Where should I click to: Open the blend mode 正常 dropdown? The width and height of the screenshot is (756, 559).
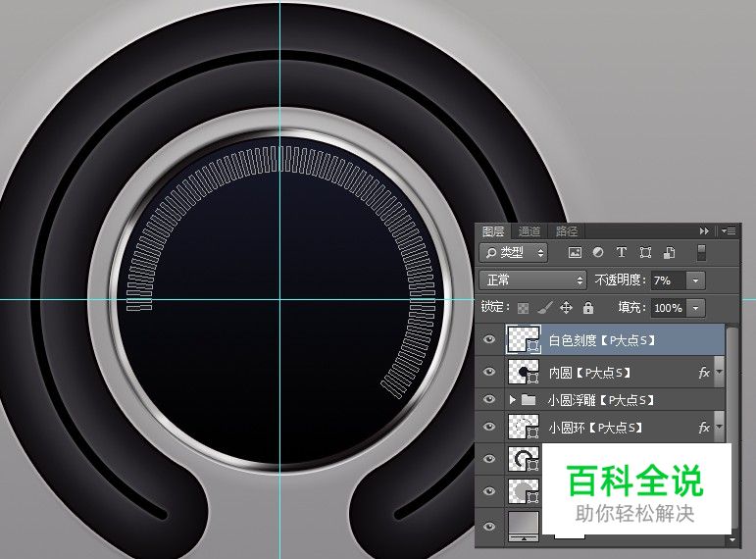point(531,280)
